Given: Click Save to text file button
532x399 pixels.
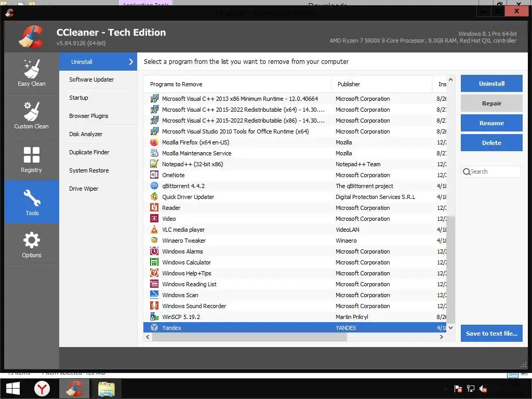Looking at the screenshot, I should [491, 333].
